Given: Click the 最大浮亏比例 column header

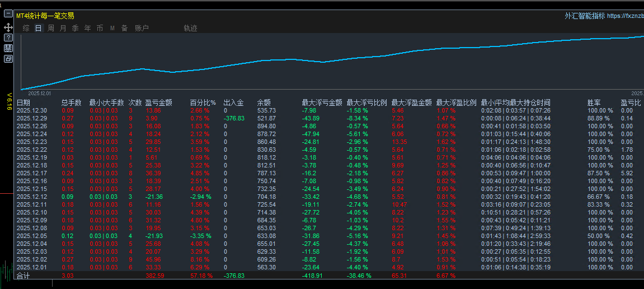Looking at the screenshot, I should pos(367,102).
